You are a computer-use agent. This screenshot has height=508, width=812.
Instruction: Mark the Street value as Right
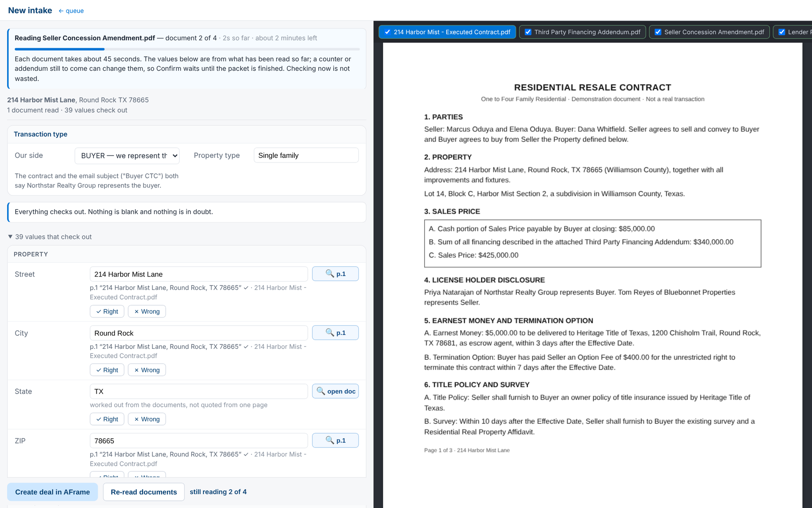pos(107,312)
